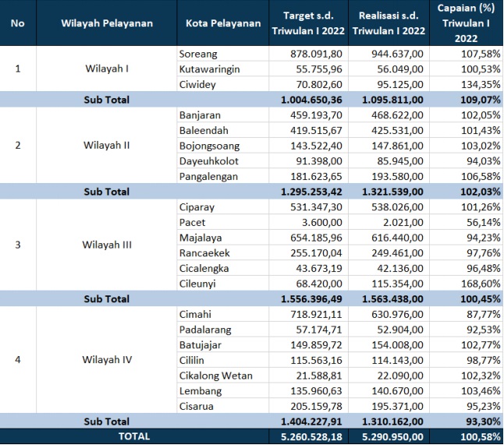Select the 'Majalaya' cell
Image resolution: width=504 pixels, height=445 pixels.
click(223, 238)
